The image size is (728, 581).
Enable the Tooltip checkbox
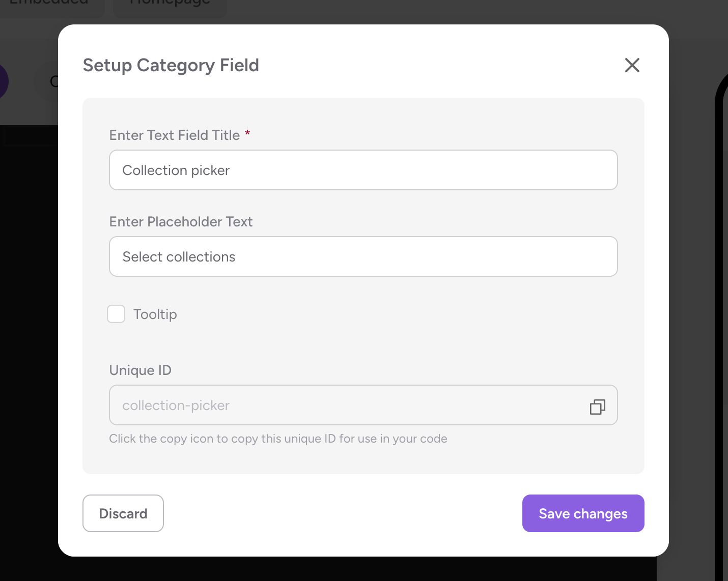[x=116, y=314]
